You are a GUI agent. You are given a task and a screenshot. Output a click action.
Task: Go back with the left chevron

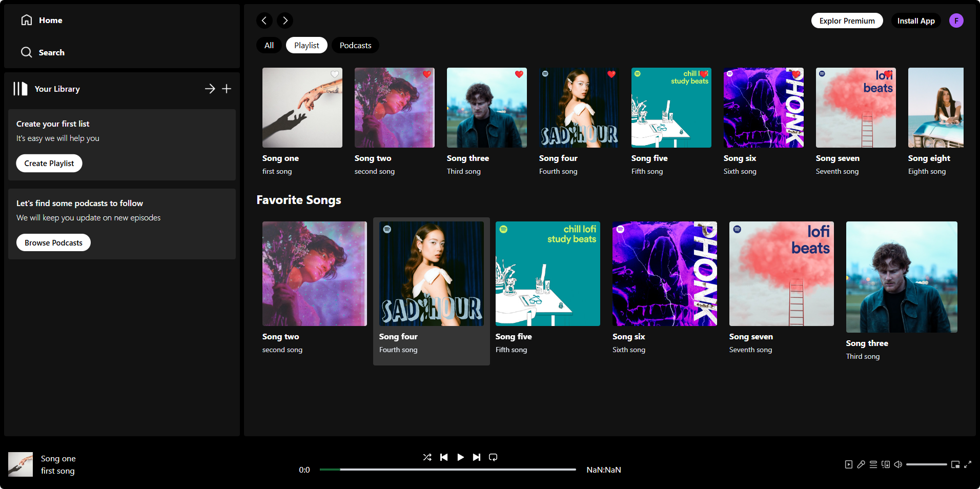tap(264, 21)
